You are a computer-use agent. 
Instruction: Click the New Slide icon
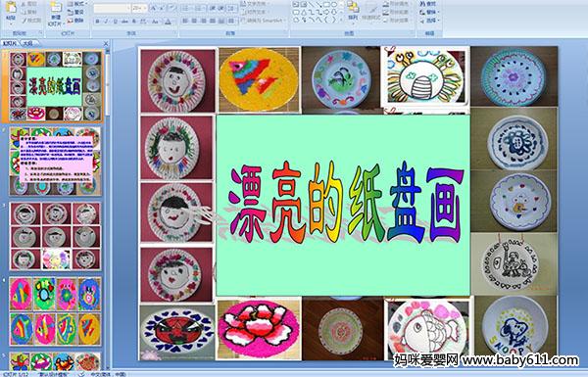pos(56,8)
